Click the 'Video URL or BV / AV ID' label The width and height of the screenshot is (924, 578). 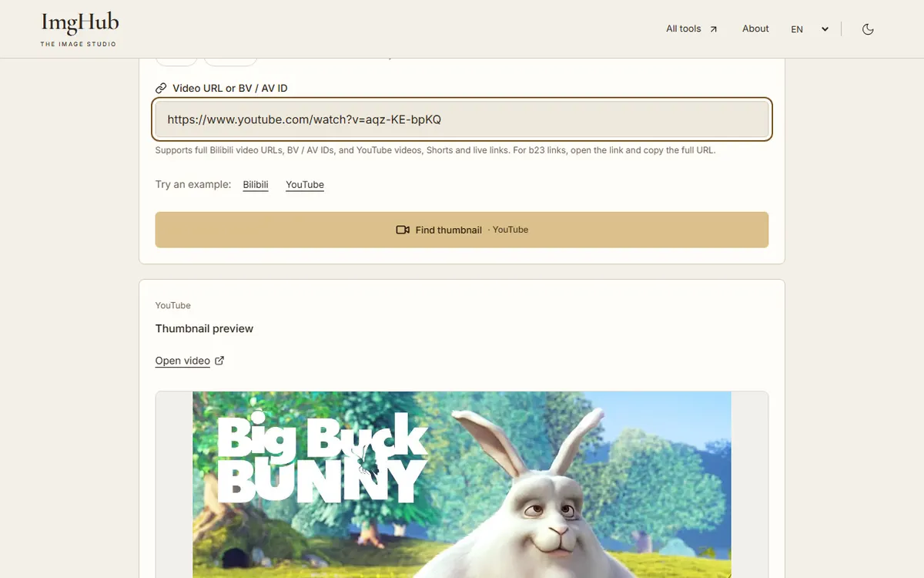click(x=230, y=89)
